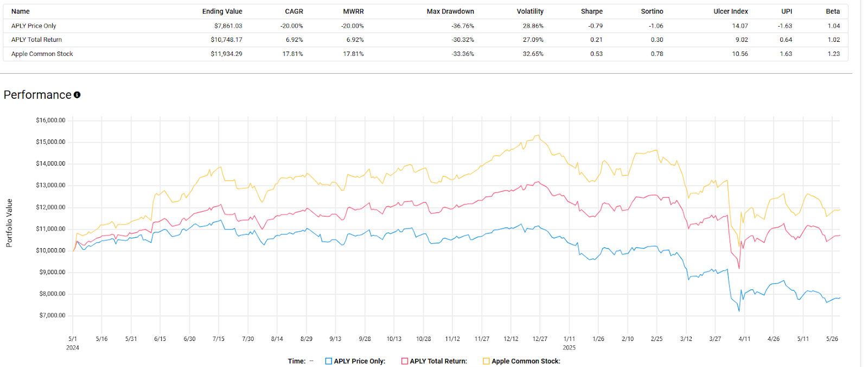Screen dimensions: 868x367
Task: Sort table by Volatility header
Action: pyautogui.click(x=530, y=11)
